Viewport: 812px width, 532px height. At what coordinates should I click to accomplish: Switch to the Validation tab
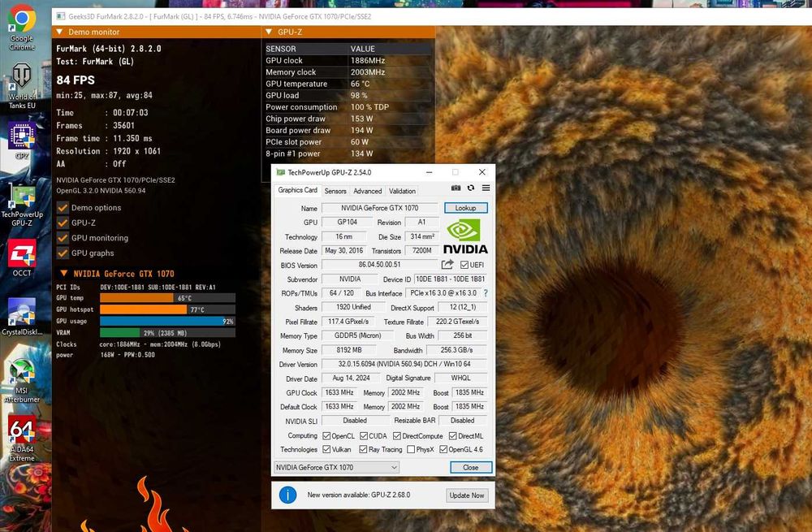(402, 191)
